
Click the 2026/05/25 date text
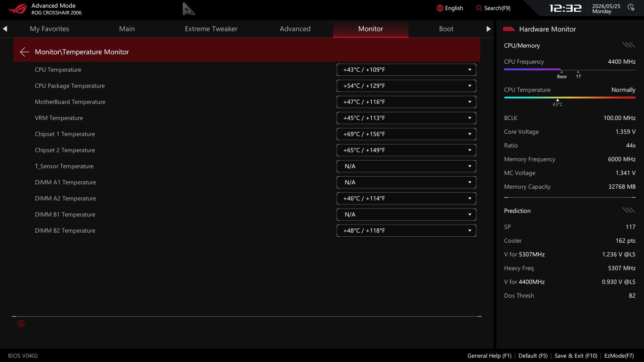pyautogui.click(x=606, y=6)
